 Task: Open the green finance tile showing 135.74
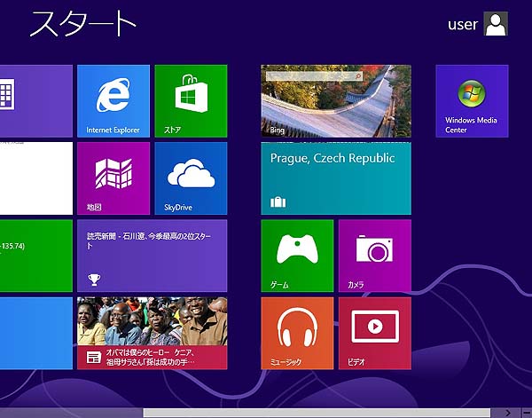[x=35, y=256]
